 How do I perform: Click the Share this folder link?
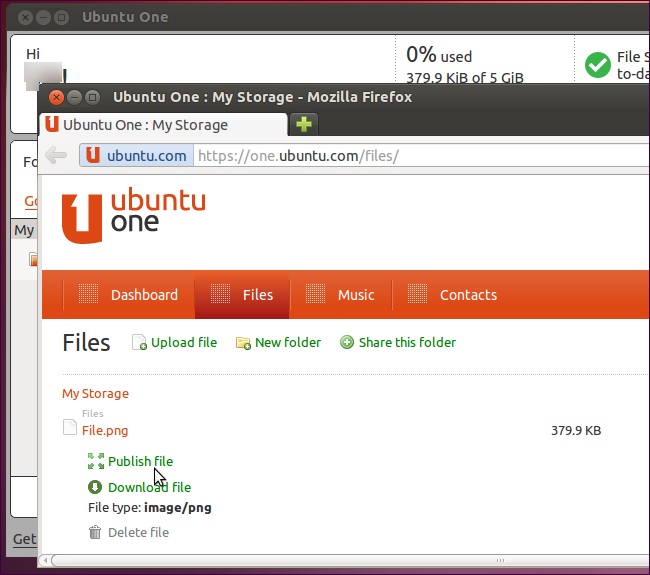click(x=407, y=342)
